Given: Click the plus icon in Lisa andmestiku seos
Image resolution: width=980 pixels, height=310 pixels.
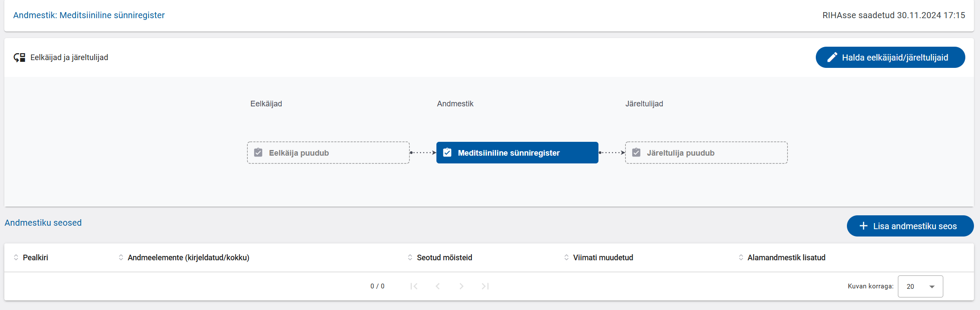Looking at the screenshot, I should (x=863, y=226).
